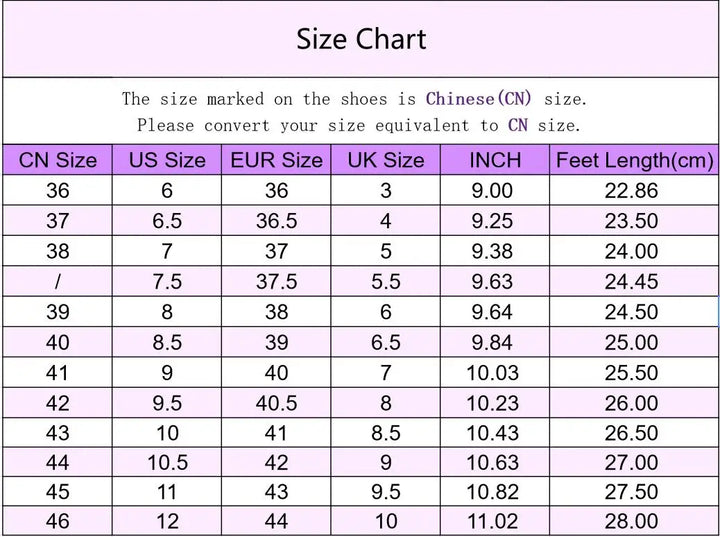720x537 pixels.
Task: Select the CN Size column header
Action: 58,160
